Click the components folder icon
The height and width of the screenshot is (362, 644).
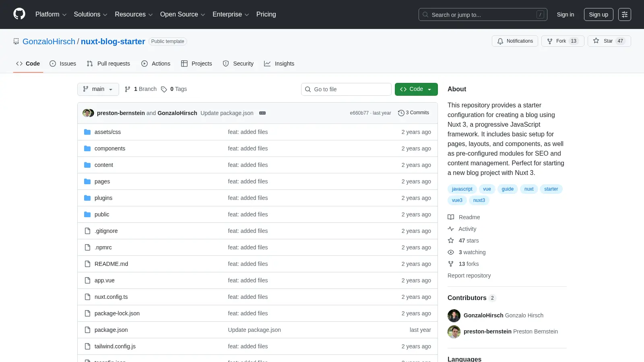tap(87, 148)
